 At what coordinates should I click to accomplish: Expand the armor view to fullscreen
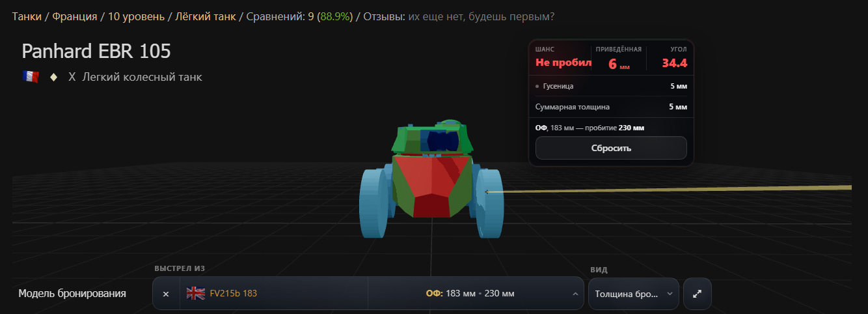698,294
